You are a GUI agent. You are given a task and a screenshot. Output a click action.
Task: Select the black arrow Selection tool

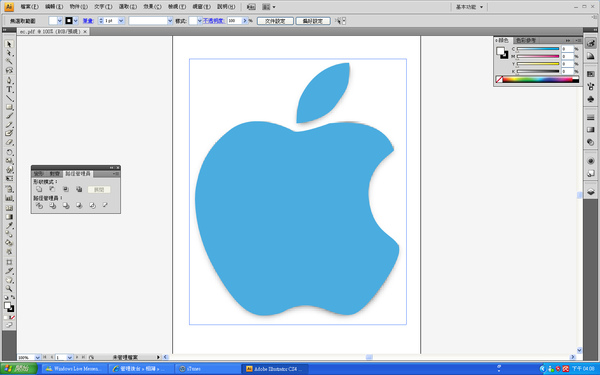[9, 44]
